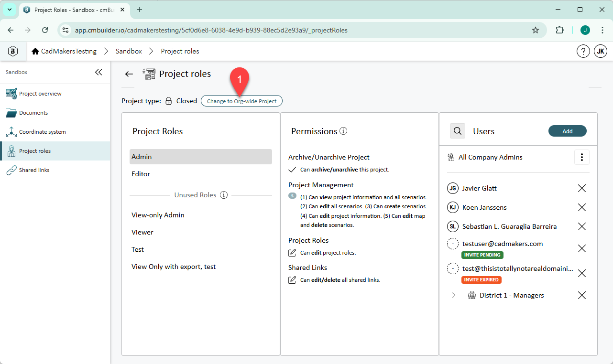This screenshot has height=364, width=613.
Task: Open Project overview in sidebar
Action: (x=55, y=94)
